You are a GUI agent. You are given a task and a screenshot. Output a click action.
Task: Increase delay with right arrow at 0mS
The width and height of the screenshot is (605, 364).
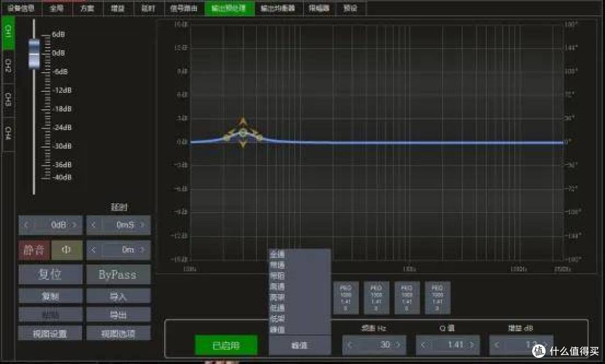coord(143,225)
